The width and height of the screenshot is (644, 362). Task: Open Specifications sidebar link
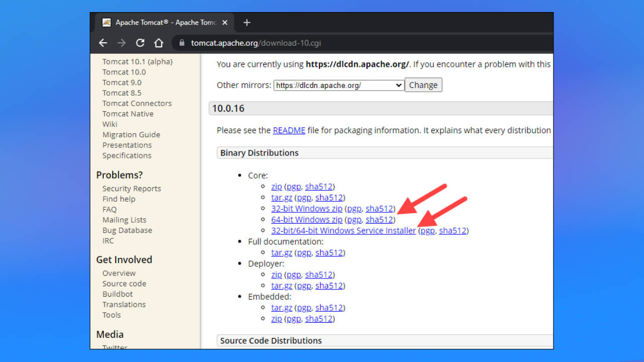click(x=127, y=156)
